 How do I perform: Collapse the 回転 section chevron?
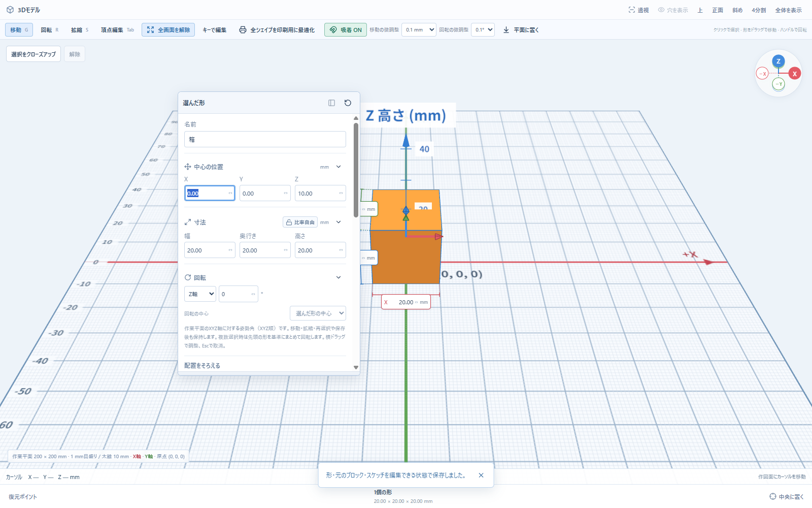[339, 277]
